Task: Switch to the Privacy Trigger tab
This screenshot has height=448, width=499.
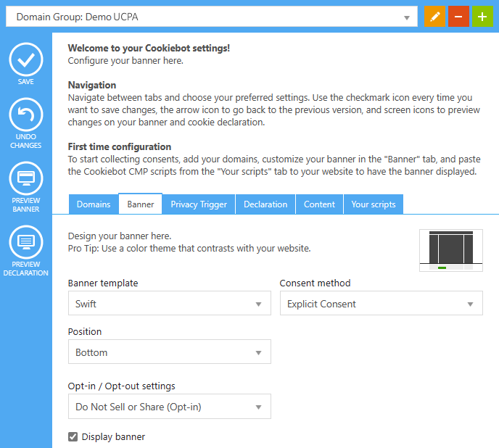Action: (x=199, y=204)
